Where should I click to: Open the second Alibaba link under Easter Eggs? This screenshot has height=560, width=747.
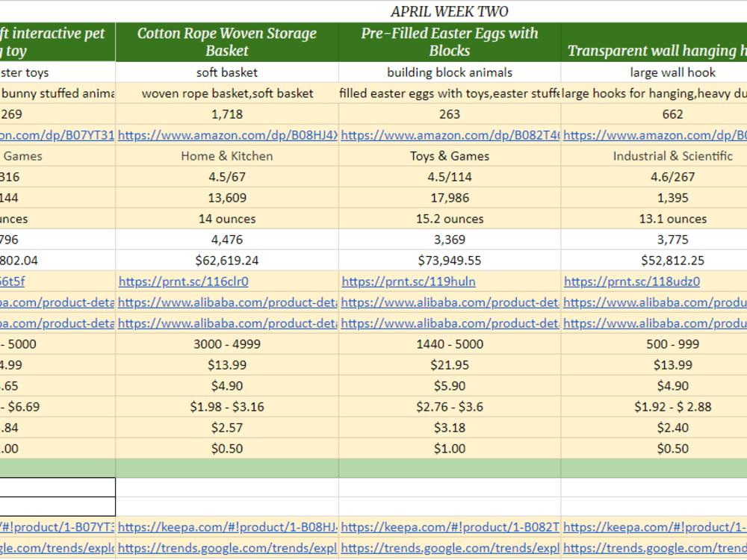point(450,323)
